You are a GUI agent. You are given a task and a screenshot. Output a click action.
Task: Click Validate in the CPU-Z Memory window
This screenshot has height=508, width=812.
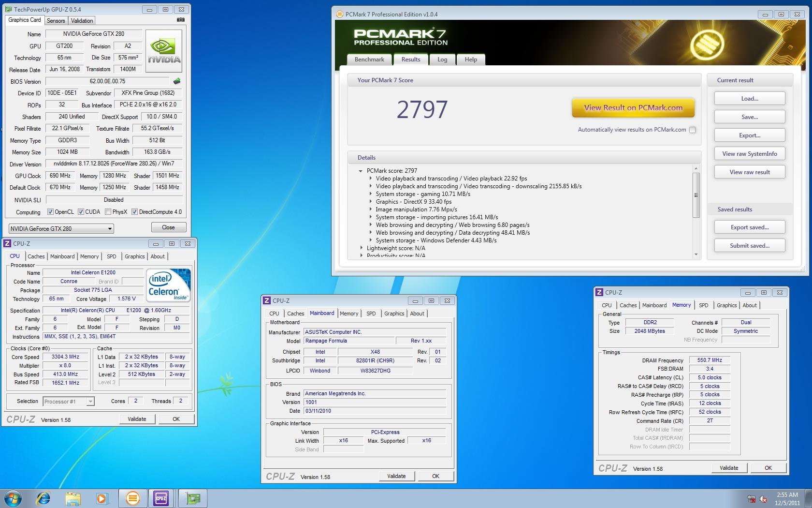click(x=729, y=468)
